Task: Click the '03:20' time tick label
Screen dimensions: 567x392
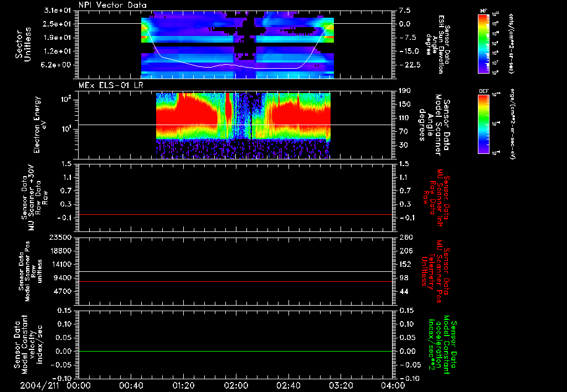Action: point(341,385)
